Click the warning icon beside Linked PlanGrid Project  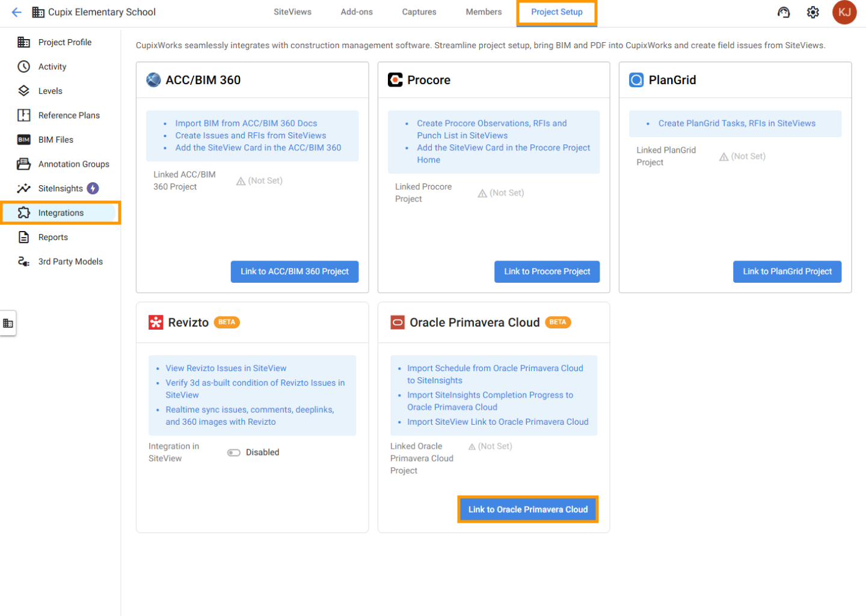[724, 156]
